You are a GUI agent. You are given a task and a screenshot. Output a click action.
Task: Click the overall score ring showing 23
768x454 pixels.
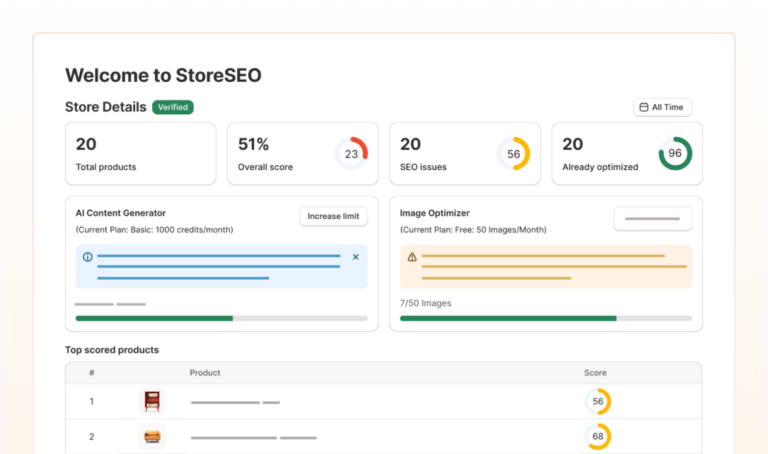(x=351, y=154)
